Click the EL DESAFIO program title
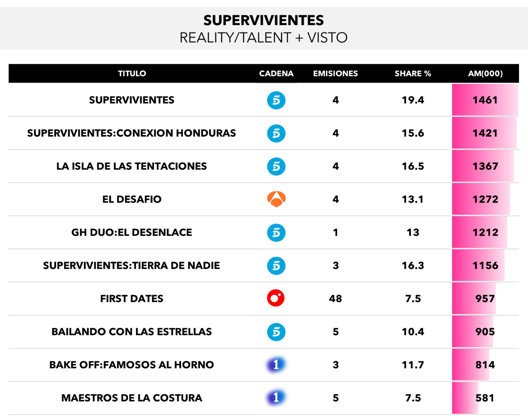528x420 pixels. coord(132,199)
